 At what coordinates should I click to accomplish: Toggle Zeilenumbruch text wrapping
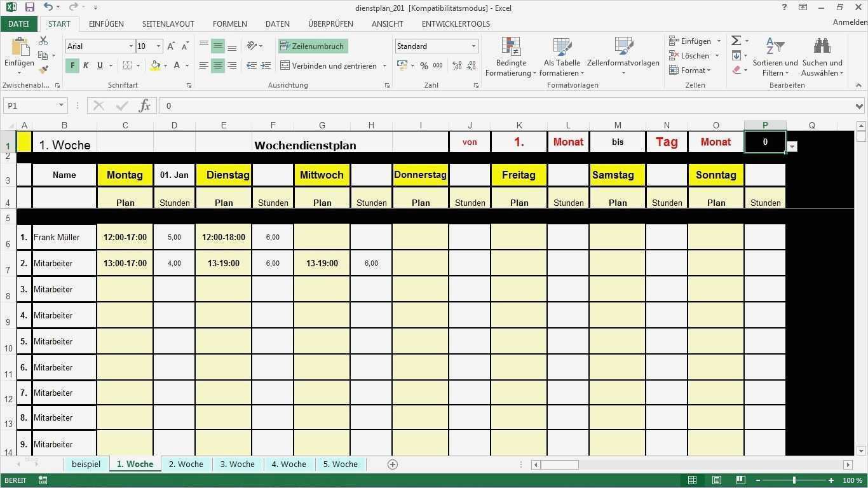[x=313, y=46]
